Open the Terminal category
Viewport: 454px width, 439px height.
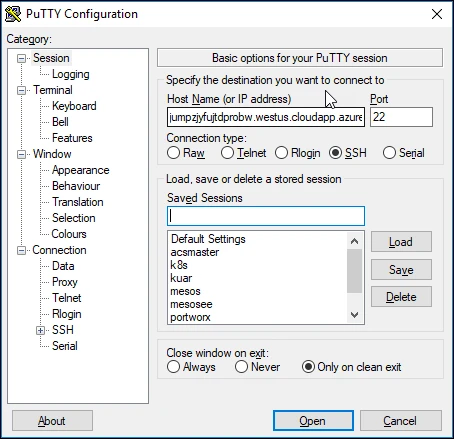pos(53,90)
